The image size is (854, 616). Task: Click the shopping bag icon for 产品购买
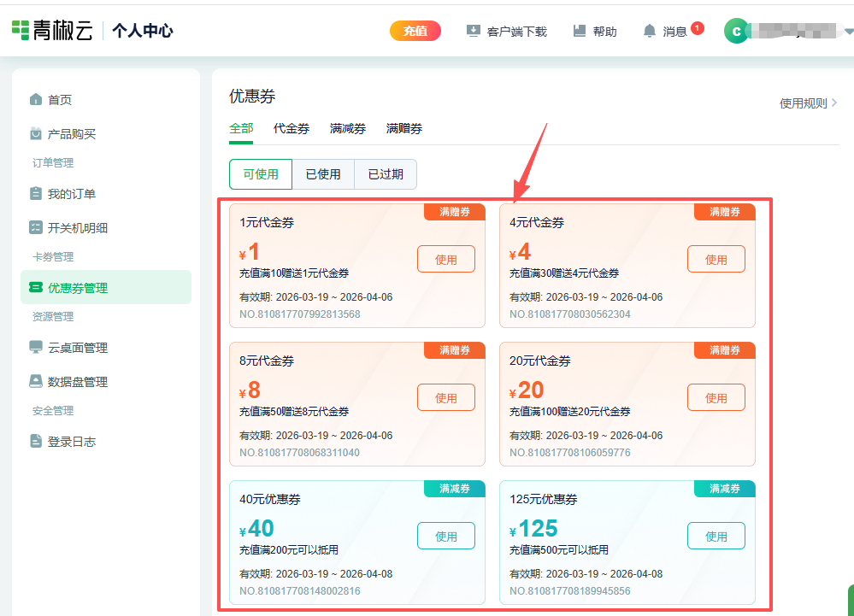click(35, 134)
